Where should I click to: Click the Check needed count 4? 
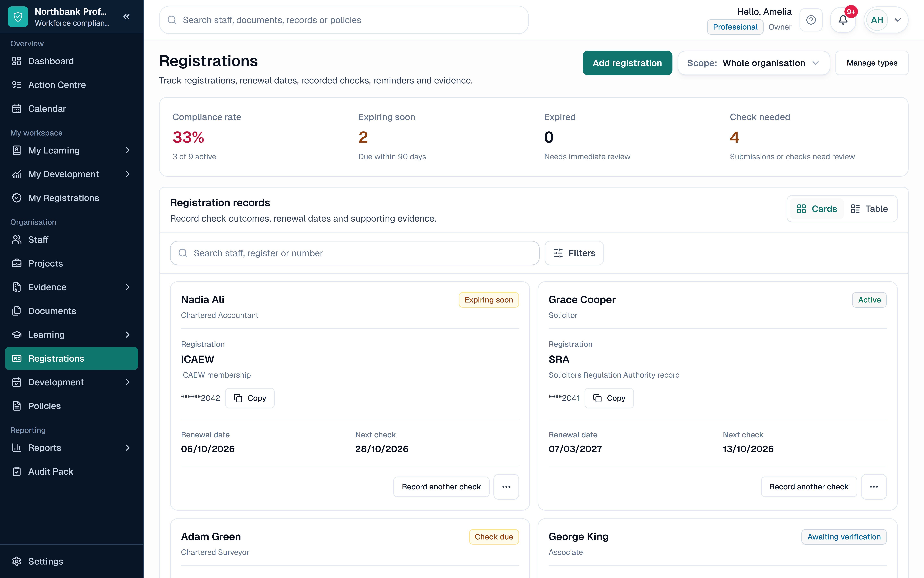coord(734,137)
